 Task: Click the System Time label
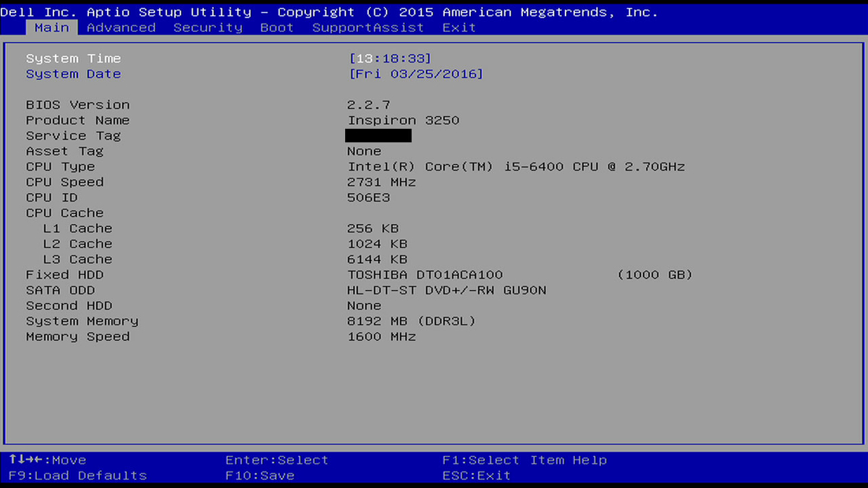click(73, 59)
